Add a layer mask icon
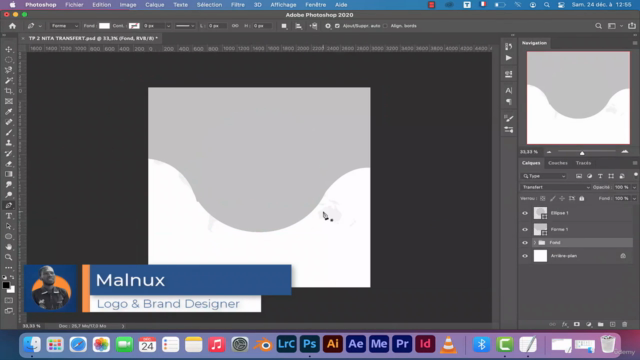The image size is (640, 360). point(577,324)
